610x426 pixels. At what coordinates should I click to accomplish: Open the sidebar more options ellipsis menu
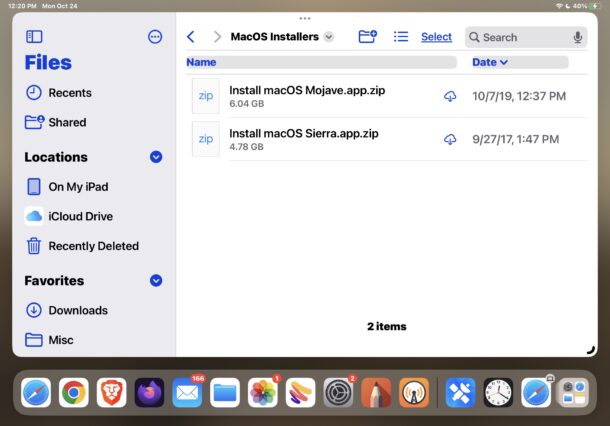click(155, 37)
